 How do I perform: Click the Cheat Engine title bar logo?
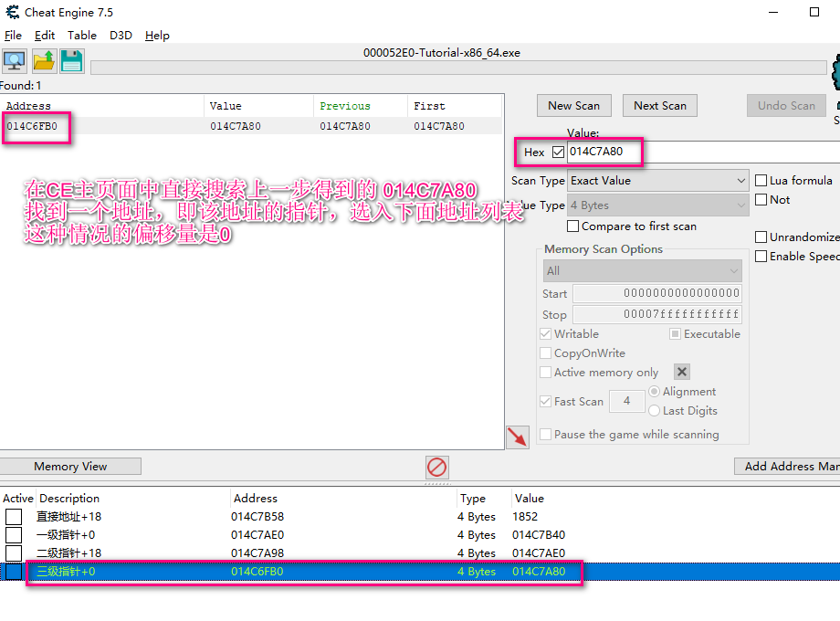pos(12,12)
